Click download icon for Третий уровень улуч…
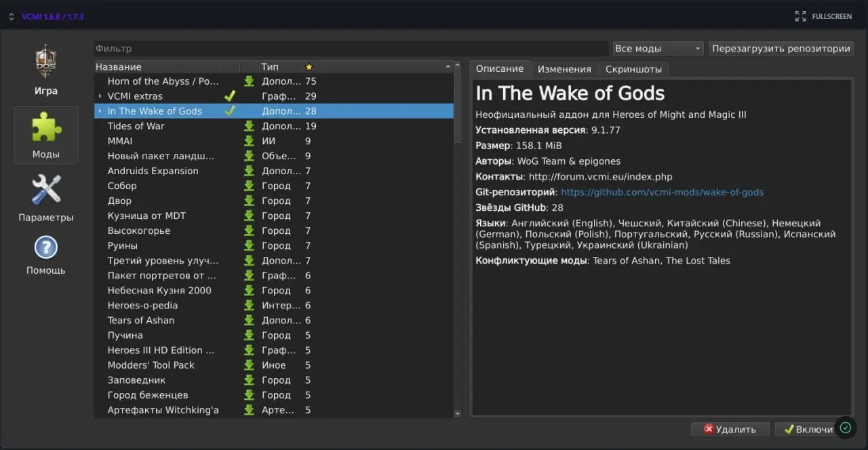The height and width of the screenshot is (450, 868). pos(249,260)
